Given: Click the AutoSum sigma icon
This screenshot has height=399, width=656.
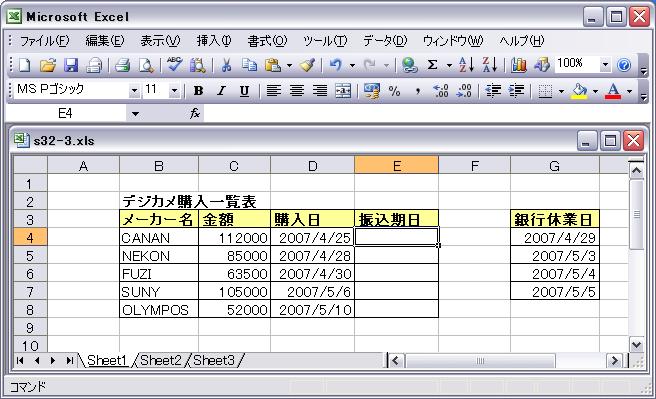Looking at the screenshot, I should (433, 65).
